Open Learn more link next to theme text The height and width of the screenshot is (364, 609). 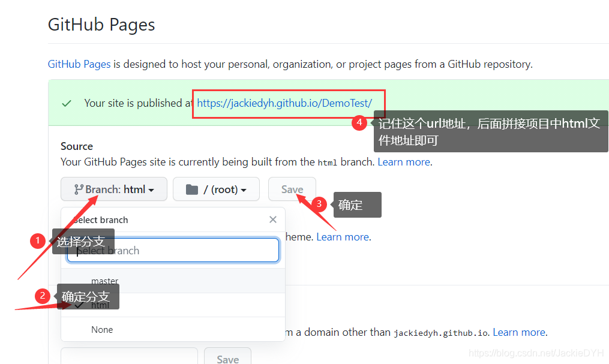343,237
